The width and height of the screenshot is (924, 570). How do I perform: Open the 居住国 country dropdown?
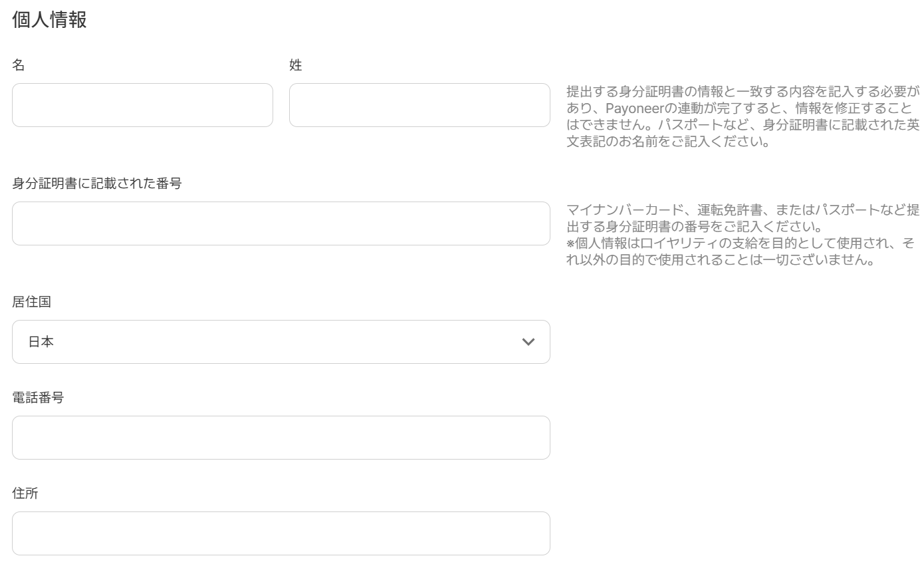click(281, 342)
